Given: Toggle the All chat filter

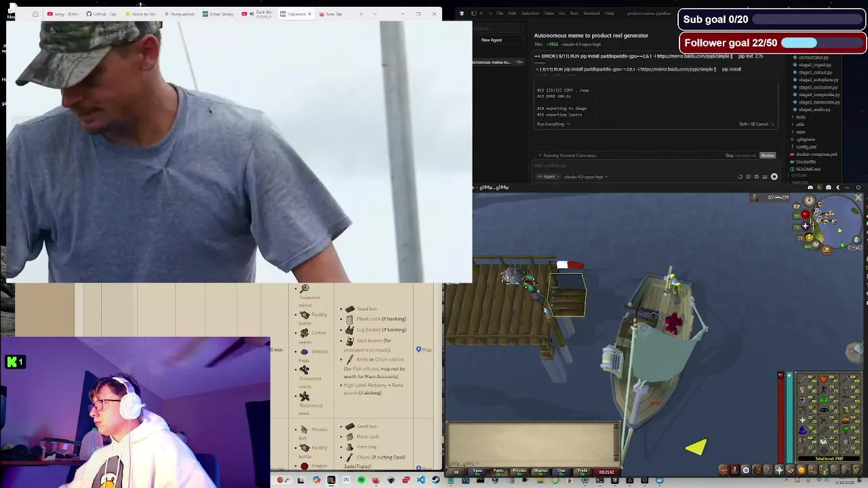Looking at the screenshot, I should tap(456, 472).
